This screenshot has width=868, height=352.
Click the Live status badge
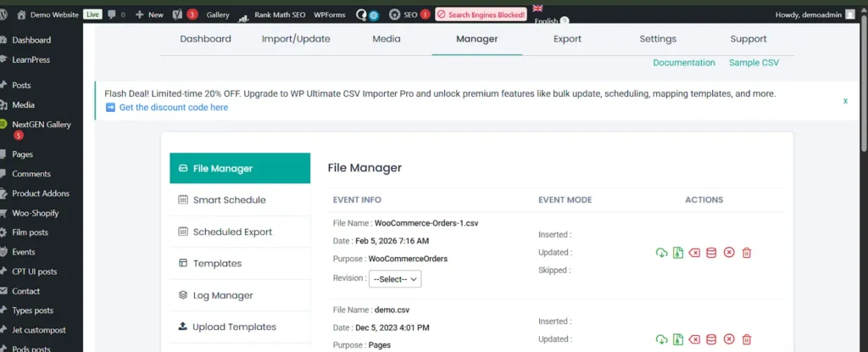pos(92,15)
